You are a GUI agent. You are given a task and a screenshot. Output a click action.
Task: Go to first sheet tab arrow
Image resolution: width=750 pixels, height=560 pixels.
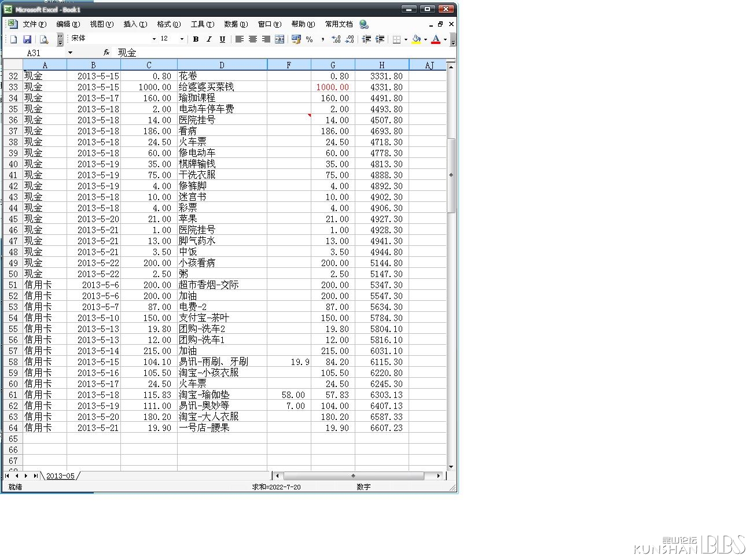click(8, 476)
